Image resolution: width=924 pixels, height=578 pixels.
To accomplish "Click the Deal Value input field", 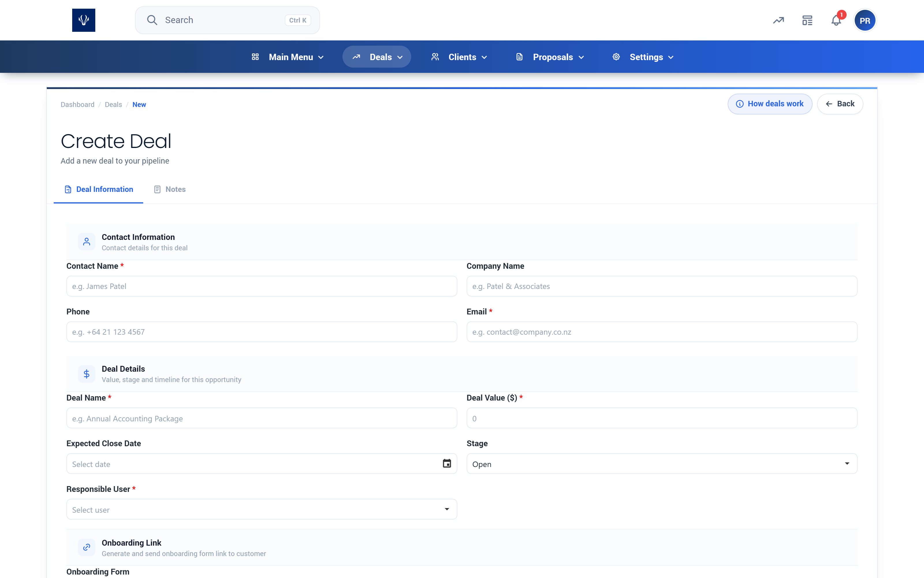I will click(x=662, y=418).
